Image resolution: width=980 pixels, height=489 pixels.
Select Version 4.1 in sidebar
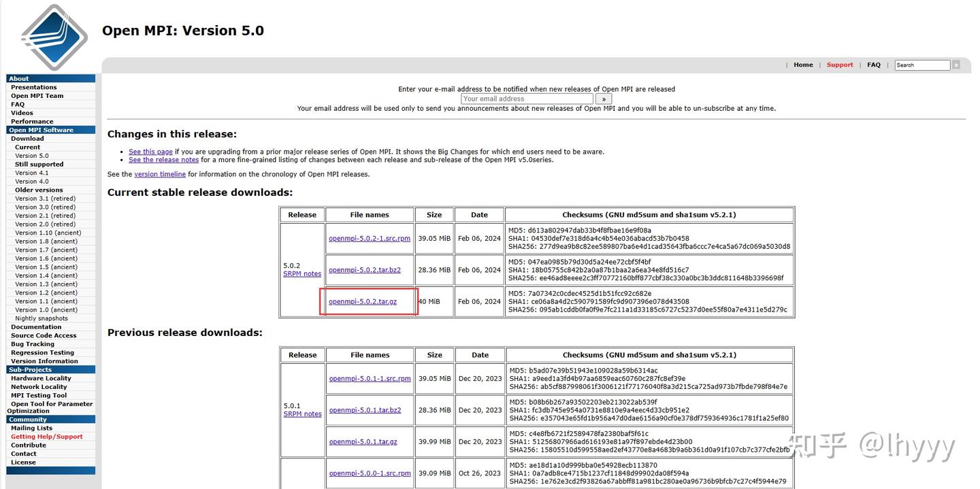click(x=32, y=173)
